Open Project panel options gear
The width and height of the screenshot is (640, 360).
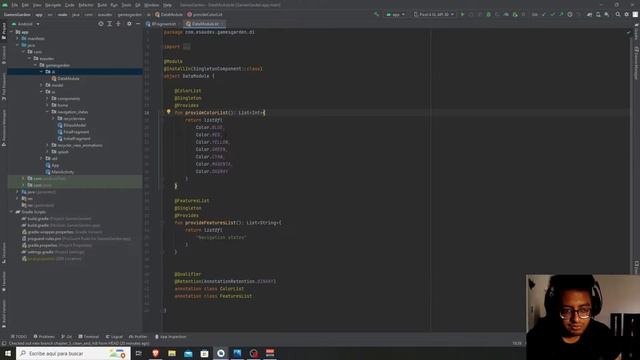point(129,24)
